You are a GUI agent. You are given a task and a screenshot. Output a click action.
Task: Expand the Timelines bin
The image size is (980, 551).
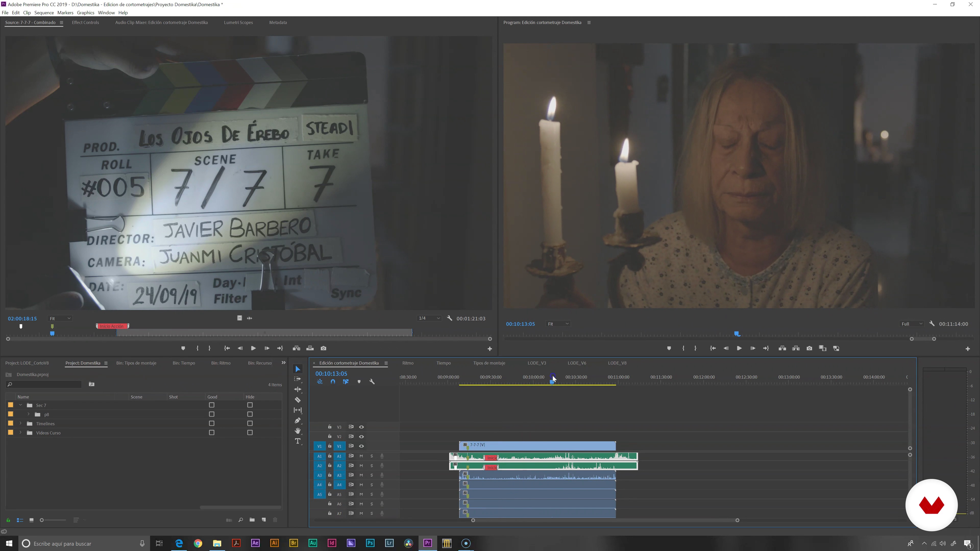[x=20, y=423]
